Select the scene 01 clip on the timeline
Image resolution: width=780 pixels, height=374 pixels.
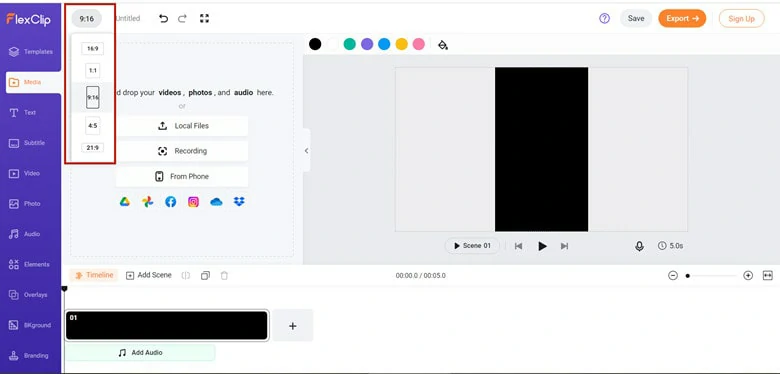coord(167,325)
